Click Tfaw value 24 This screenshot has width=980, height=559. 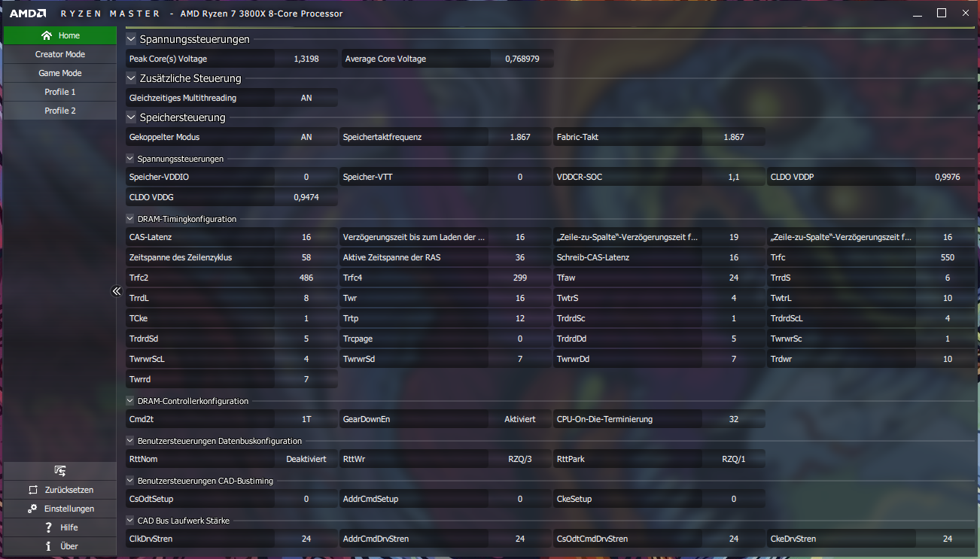coord(734,278)
